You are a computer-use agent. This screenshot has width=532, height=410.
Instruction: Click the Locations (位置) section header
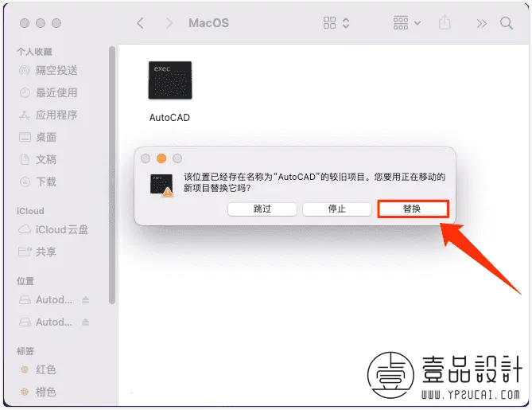click(x=25, y=281)
